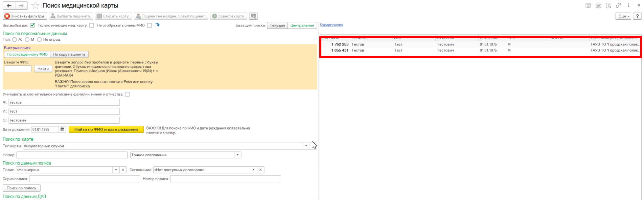Switch to По коду пациента tab
Screen dimensions: 644x200
tap(69, 55)
